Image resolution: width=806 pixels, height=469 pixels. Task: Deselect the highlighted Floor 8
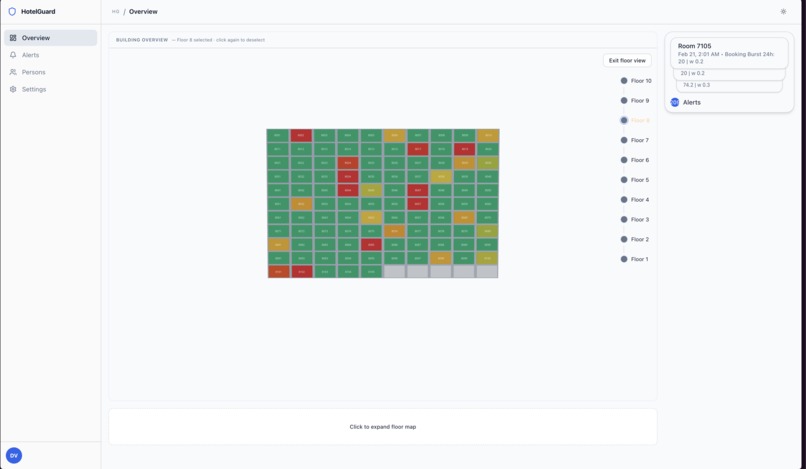tap(635, 120)
